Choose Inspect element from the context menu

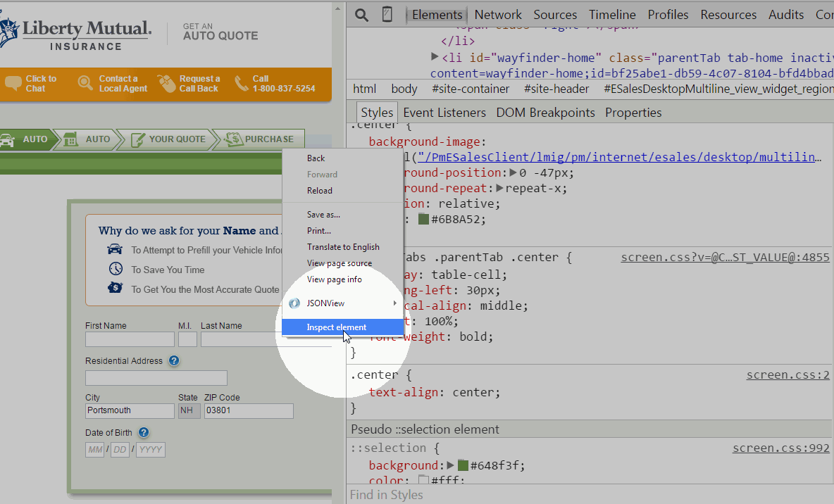343,327
